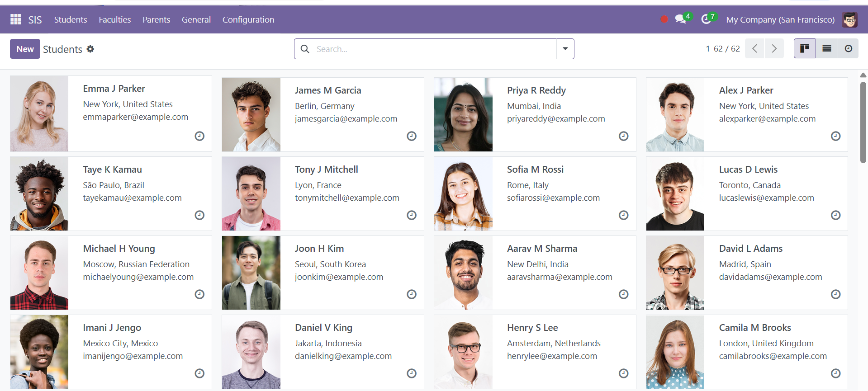868x391 pixels.
Task: Click the 1-62 / 62 pager counter
Action: pos(723,48)
